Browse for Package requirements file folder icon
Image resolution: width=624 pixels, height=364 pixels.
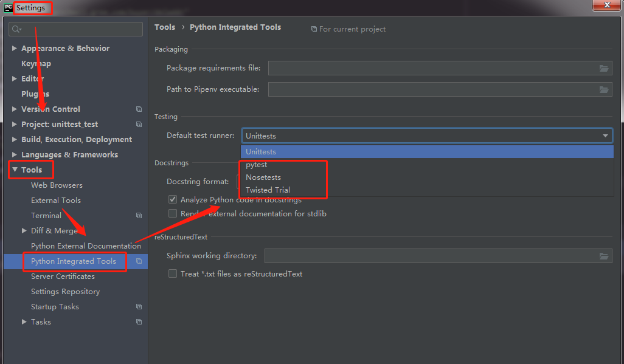click(x=604, y=69)
